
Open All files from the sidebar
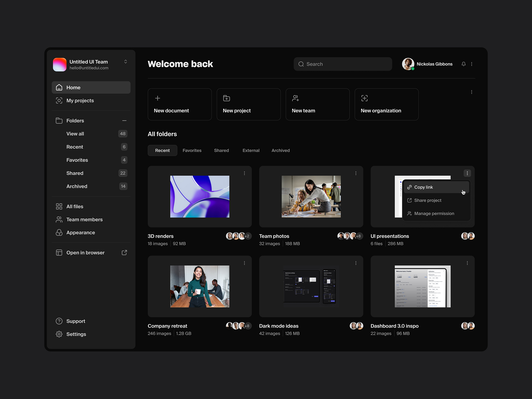[x=75, y=206]
